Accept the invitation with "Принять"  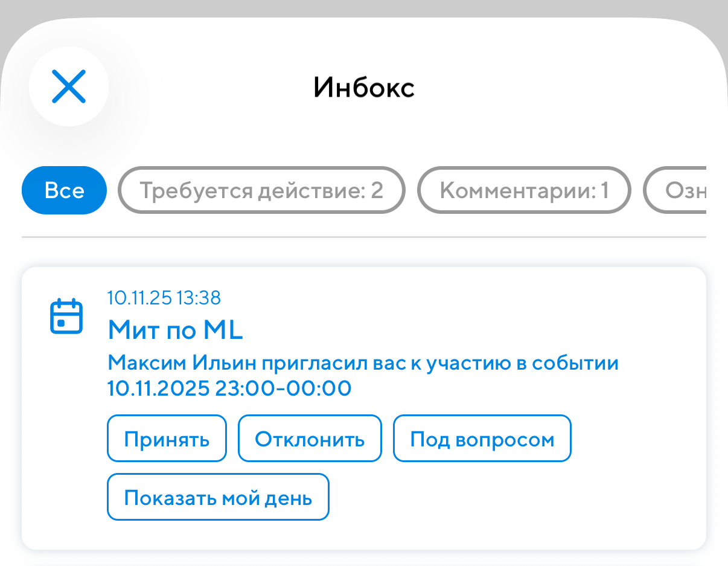pyautogui.click(x=167, y=439)
